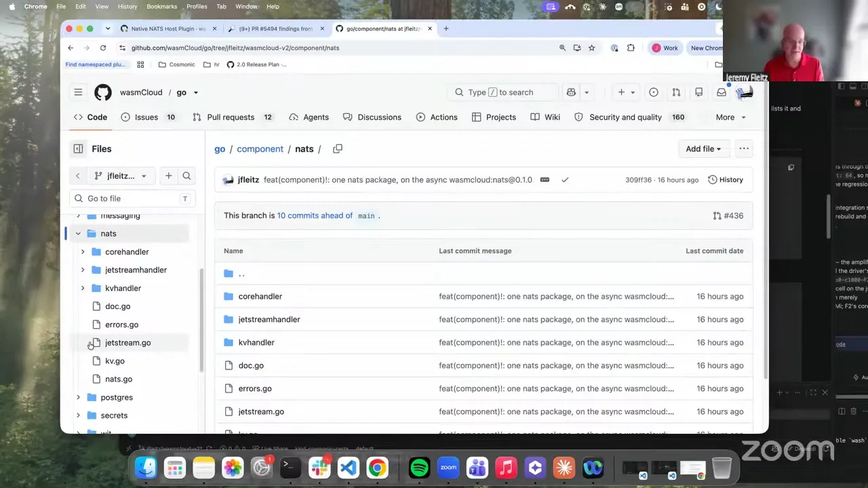Open the notifications inbox icon
868x488 pixels.
722,92
